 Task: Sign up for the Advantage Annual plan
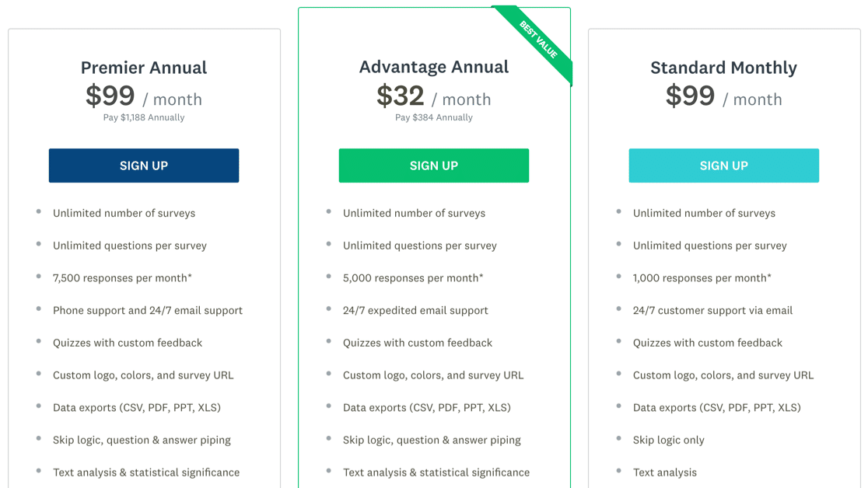[x=434, y=166]
